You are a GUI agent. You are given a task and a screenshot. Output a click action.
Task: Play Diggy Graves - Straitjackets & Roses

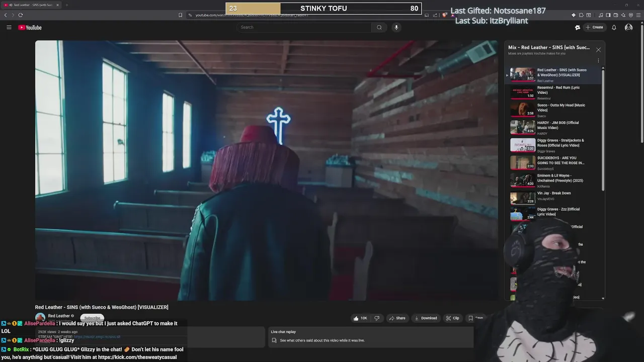click(x=553, y=145)
